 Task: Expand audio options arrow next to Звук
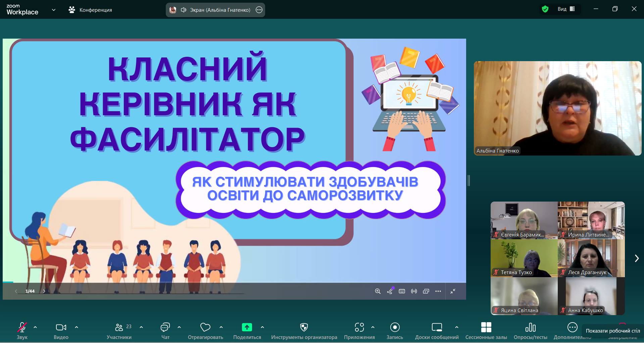point(35,327)
